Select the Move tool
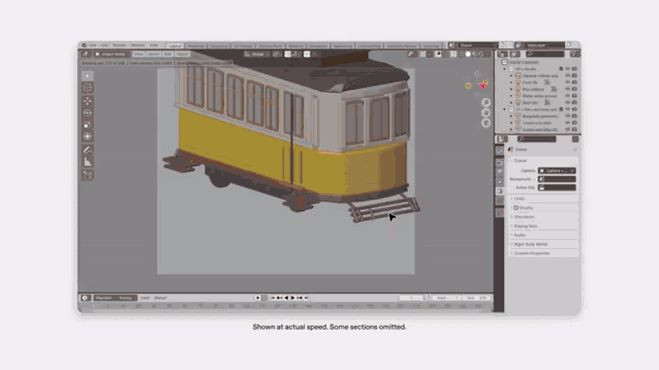The width and height of the screenshot is (659, 370). click(x=87, y=101)
